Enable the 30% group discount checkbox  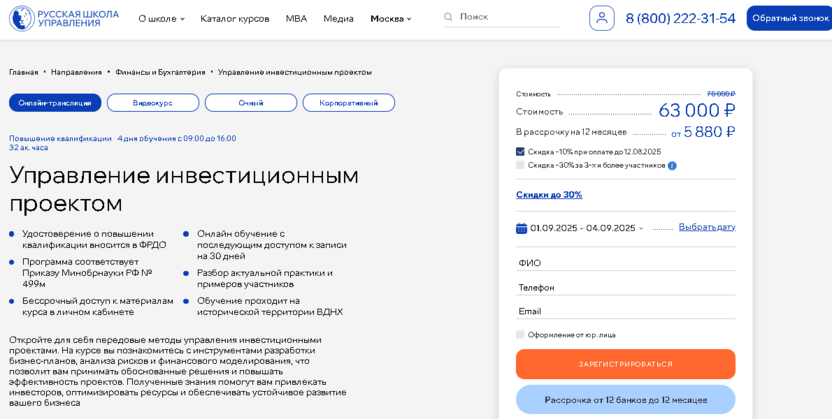pos(520,165)
